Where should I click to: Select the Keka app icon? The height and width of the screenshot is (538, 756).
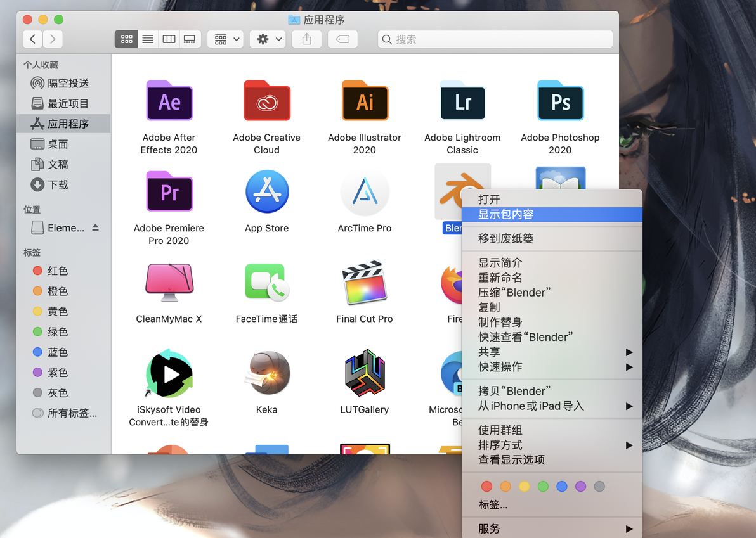266,373
